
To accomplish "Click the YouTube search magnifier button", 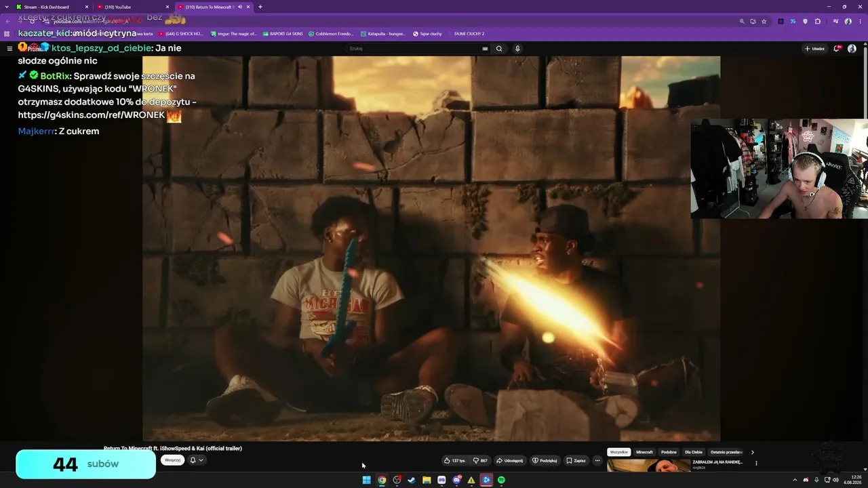I will pos(499,49).
